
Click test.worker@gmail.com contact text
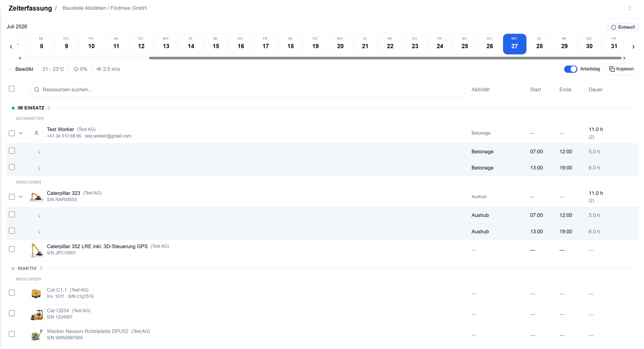coord(108,136)
